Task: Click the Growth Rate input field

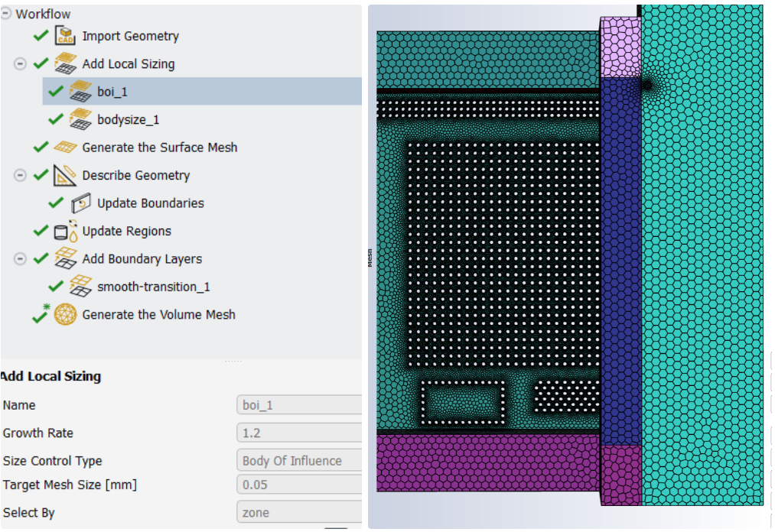Action: point(299,433)
